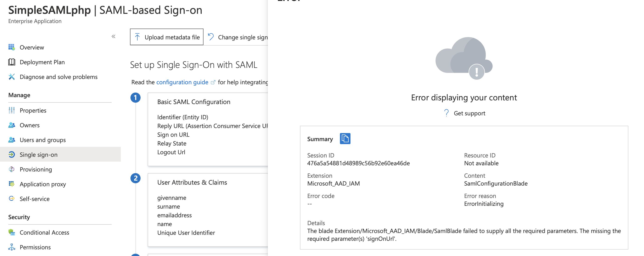The height and width of the screenshot is (256, 644).
Task: Click the Application proxy icon
Action: (11, 184)
